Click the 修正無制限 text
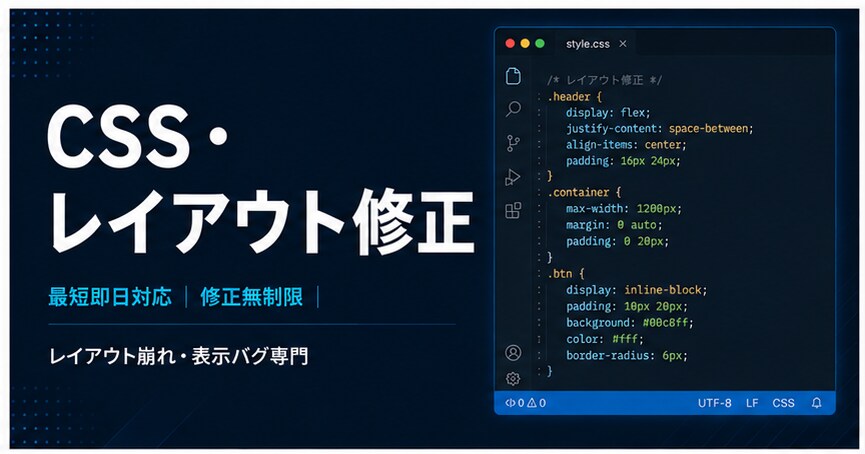865x454 pixels. (252, 297)
